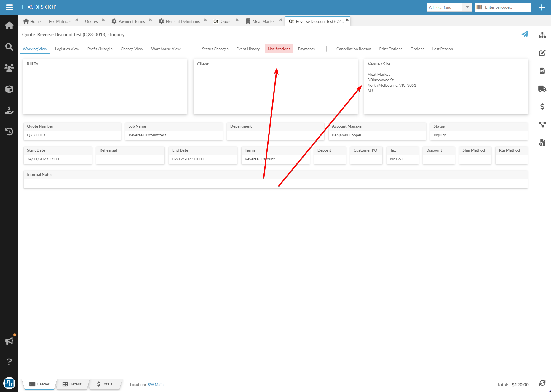Screen dimensions: 551x392
Task: Open the search magnifier in sidebar
Action: [9, 47]
